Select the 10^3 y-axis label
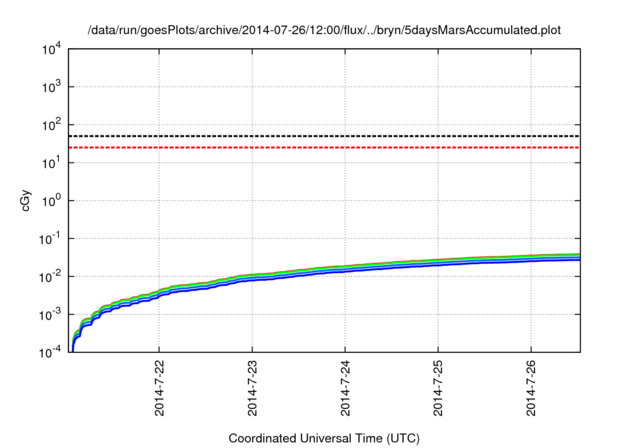Viewport: 640px width, 448px height. [51, 86]
